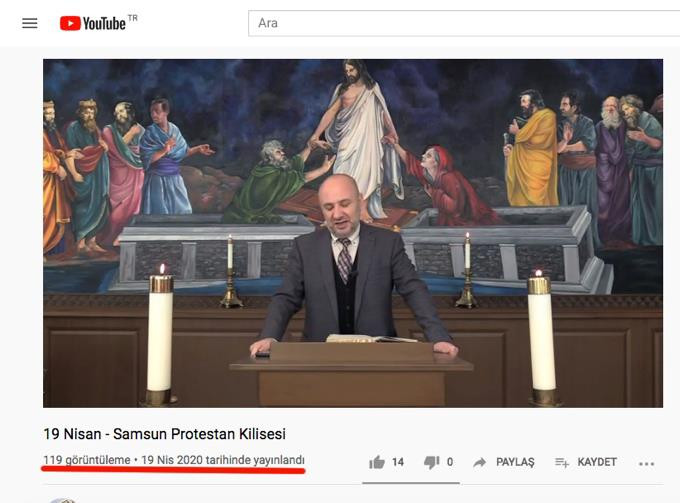Like the video with thumbs-up icon
This screenshot has height=503, width=680.
[x=377, y=463]
